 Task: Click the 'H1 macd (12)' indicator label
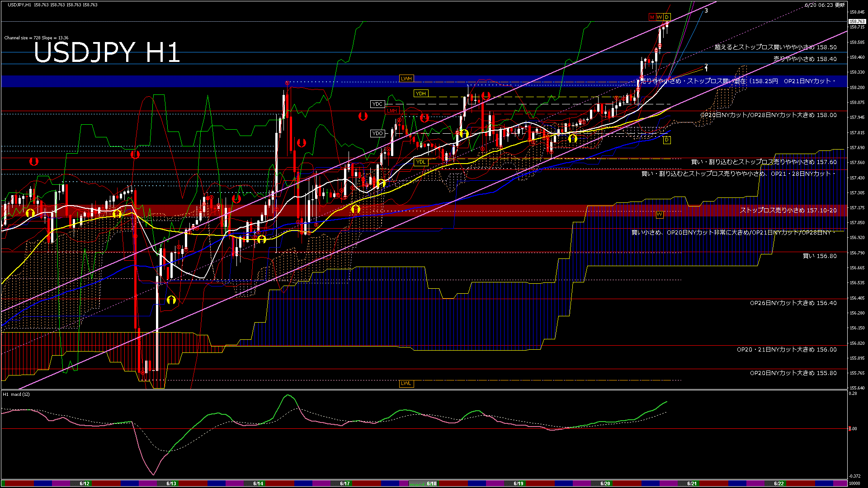click(16, 394)
